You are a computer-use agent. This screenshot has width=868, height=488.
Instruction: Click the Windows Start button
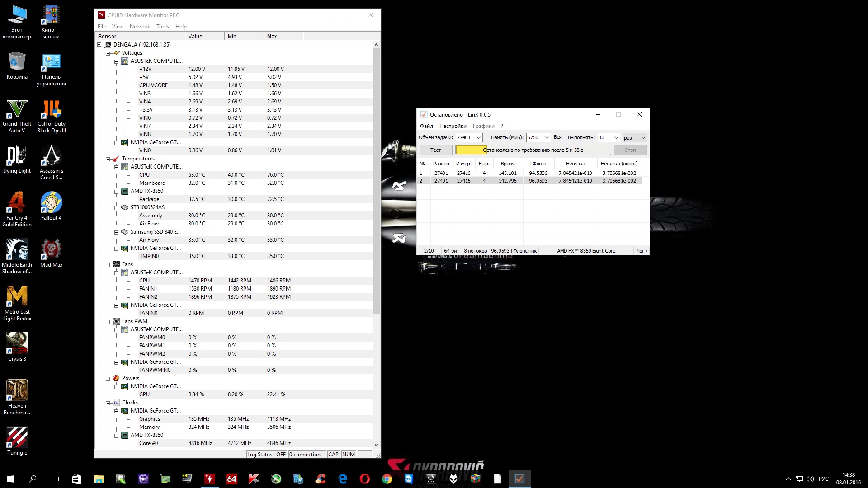point(11,479)
